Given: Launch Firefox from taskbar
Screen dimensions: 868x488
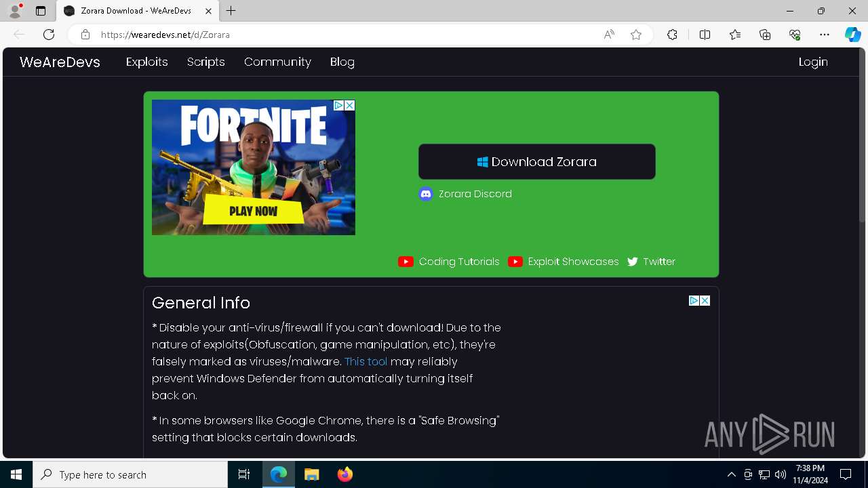Looking at the screenshot, I should click(344, 474).
